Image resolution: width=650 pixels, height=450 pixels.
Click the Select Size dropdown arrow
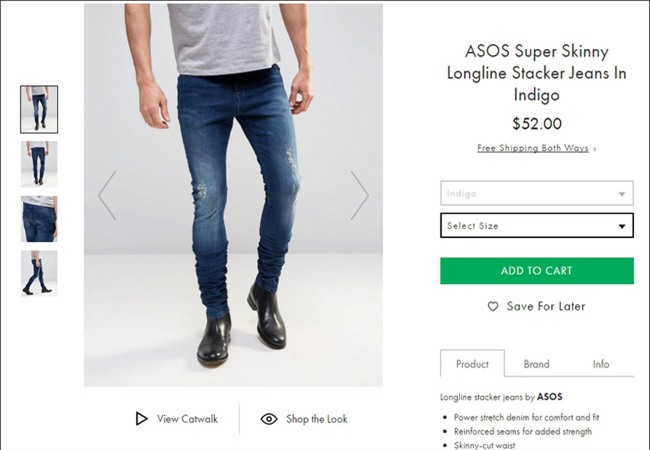pyautogui.click(x=623, y=227)
